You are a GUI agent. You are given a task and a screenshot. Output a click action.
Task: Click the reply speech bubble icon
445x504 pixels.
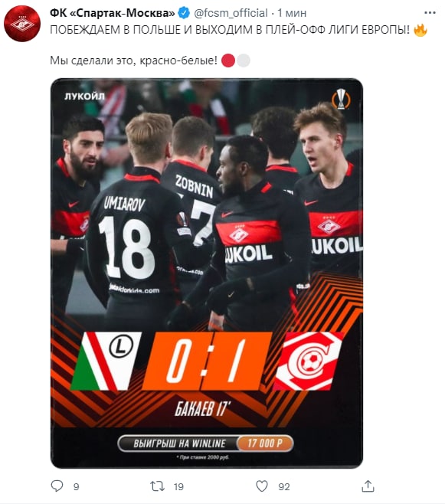click(57, 486)
